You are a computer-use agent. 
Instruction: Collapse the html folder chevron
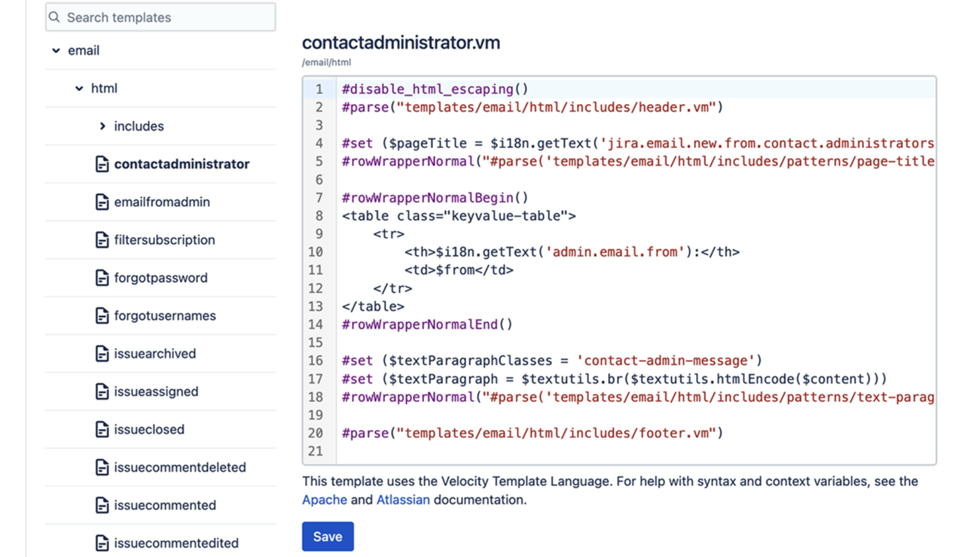tap(79, 88)
